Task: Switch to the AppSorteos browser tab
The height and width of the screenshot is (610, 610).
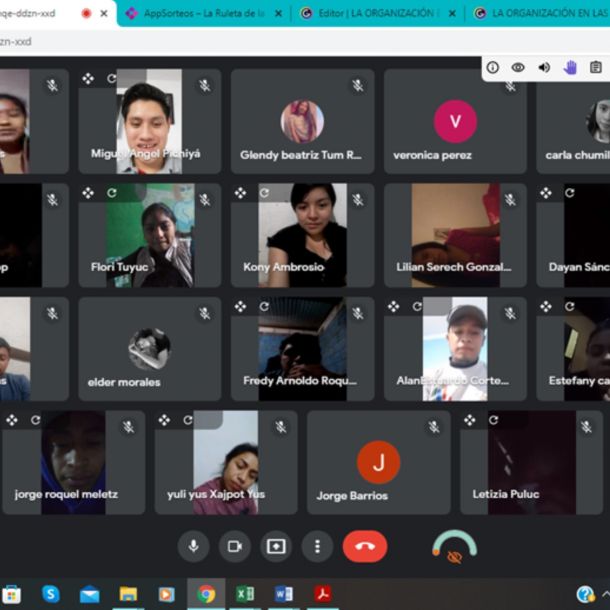Action: tap(195, 14)
